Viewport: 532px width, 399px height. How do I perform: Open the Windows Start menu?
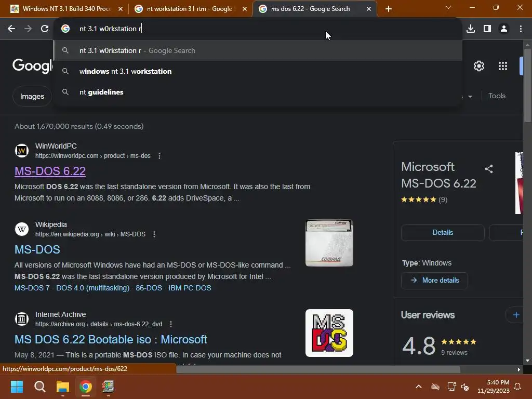pos(17,387)
